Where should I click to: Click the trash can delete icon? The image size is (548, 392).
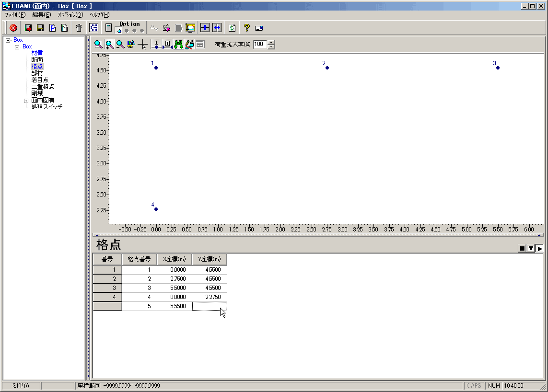click(79, 28)
